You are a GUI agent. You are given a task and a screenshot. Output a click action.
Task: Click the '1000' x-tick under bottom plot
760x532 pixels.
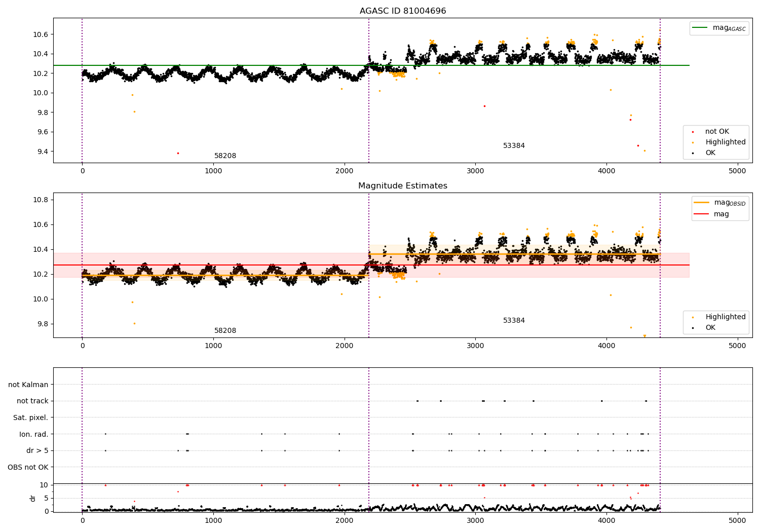coord(213,521)
